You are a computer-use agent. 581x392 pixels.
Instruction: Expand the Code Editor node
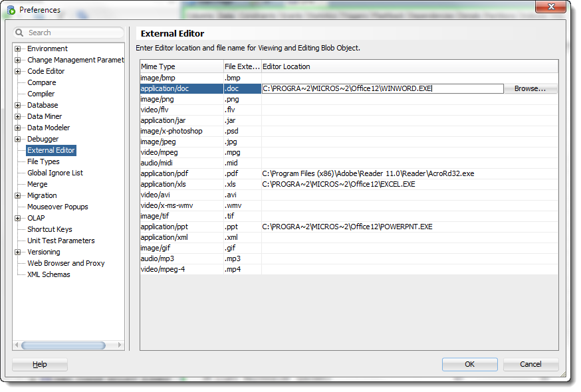coord(17,72)
